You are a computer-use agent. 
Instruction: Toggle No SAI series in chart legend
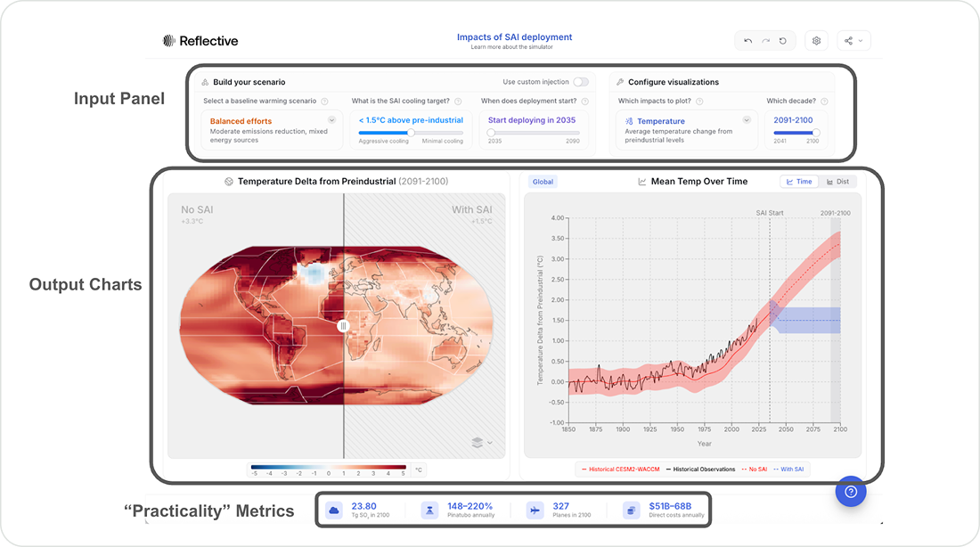pos(754,469)
